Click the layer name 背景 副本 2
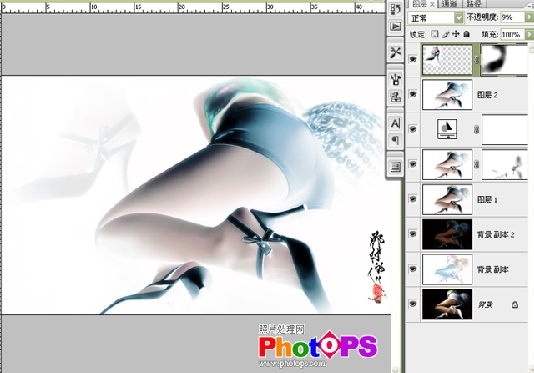The image size is (534, 373). (496, 235)
